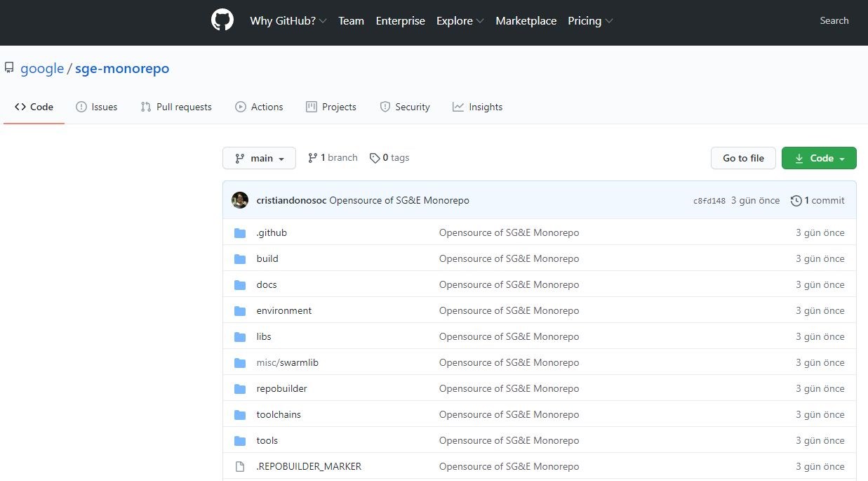Image resolution: width=868 pixels, height=481 pixels.
Task: Open the latest commit message in the header row
Action: tap(399, 200)
